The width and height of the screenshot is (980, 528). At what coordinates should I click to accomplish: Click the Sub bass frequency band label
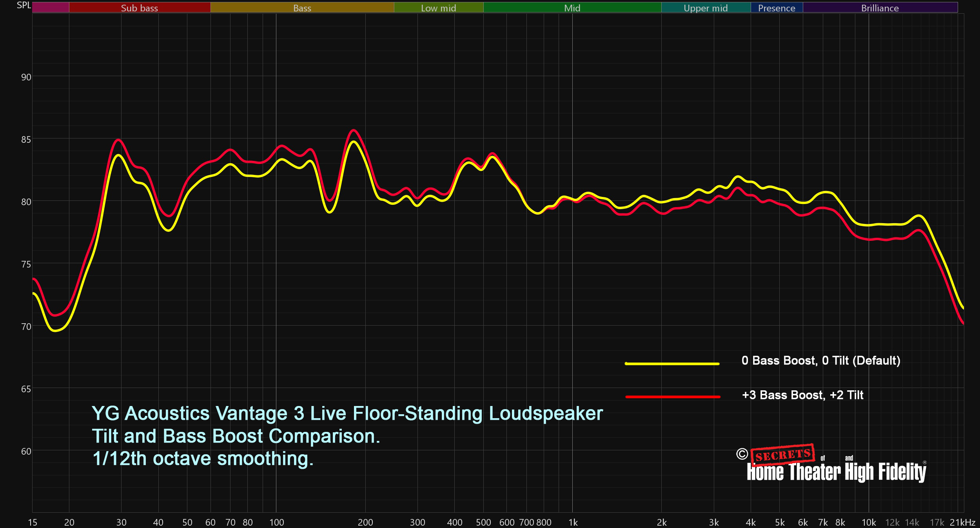click(x=140, y=7)
